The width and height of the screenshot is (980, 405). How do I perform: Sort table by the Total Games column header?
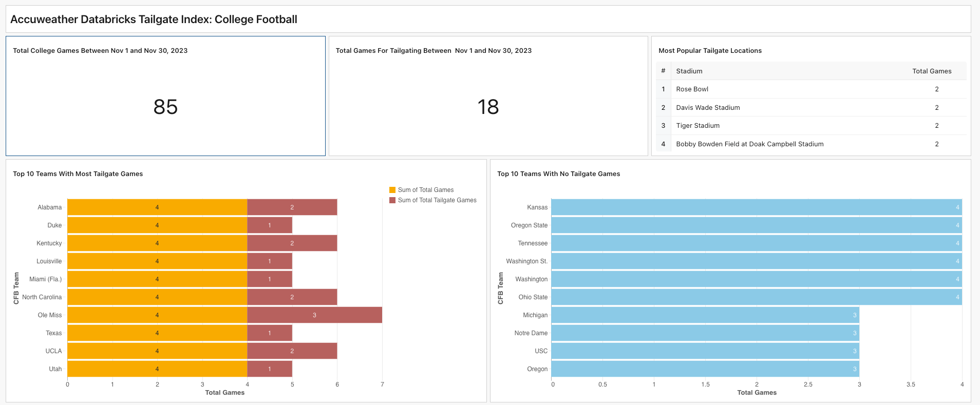point(931,71)
